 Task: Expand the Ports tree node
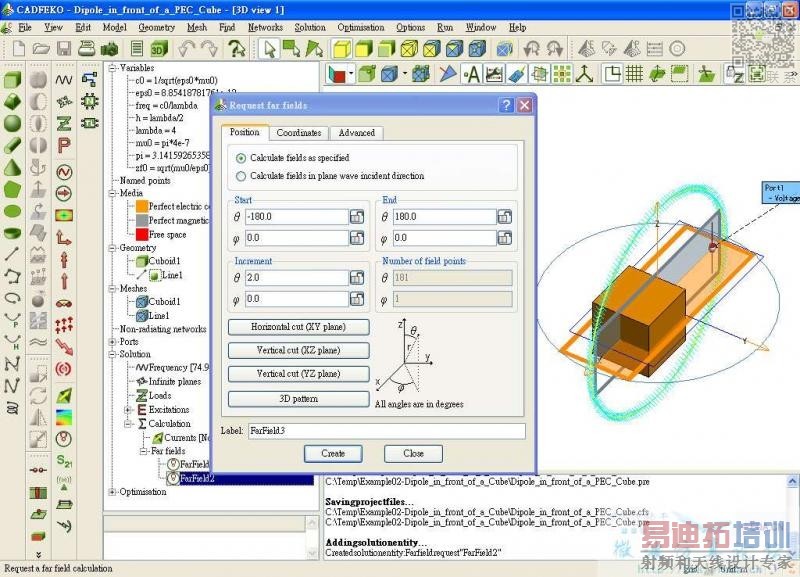(112, 342)
